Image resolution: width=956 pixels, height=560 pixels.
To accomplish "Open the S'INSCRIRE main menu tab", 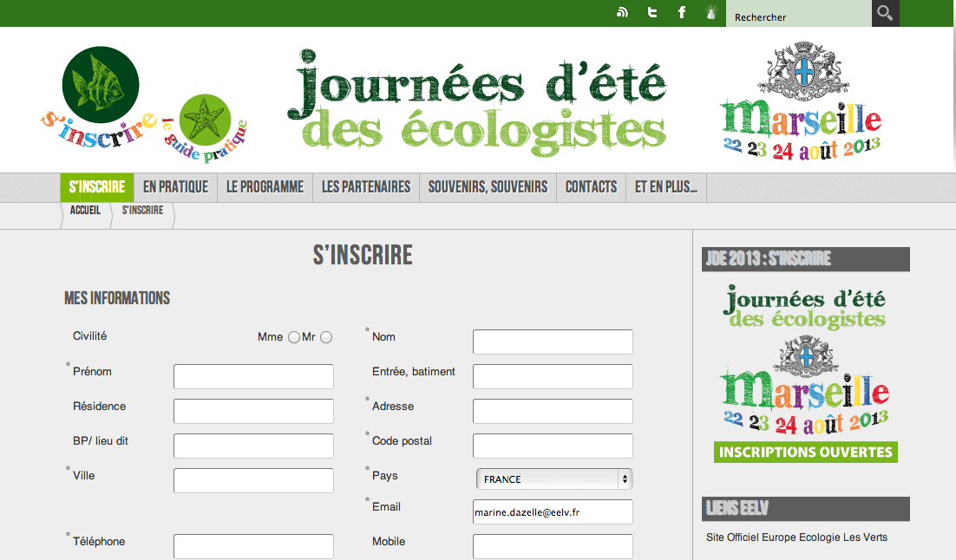I will coord(97,187).
